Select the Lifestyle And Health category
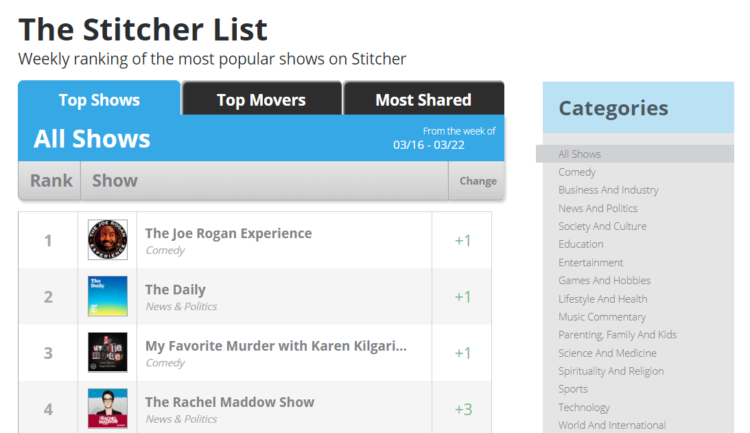 (603, 299)
